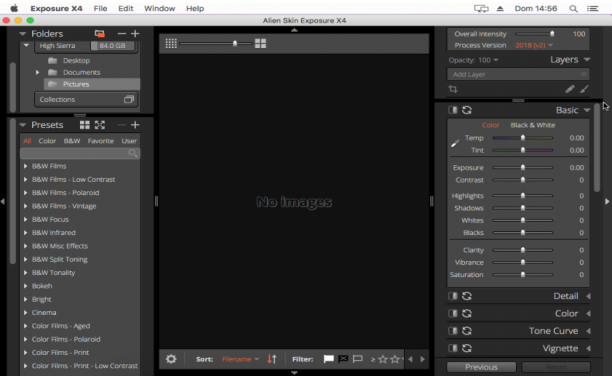Click the Exposure slider handle
The width and height of the screenshot is (612, 376).
click(523, 167)
